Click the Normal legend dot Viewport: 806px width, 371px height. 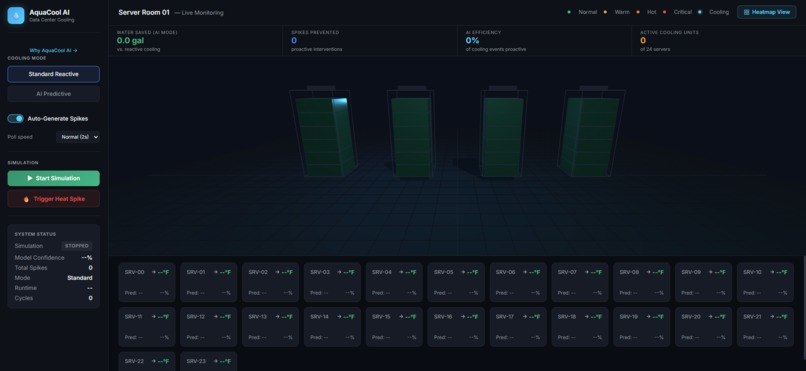[569, 12]
